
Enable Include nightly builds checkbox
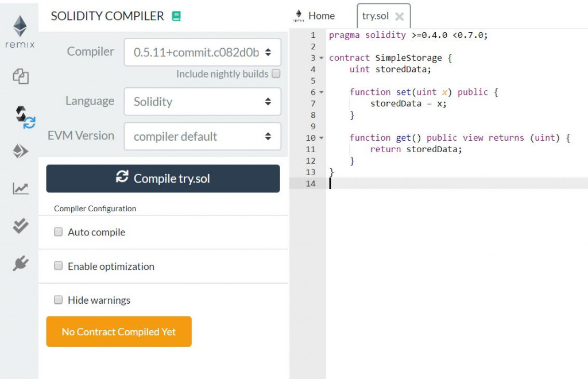(276, 74)
